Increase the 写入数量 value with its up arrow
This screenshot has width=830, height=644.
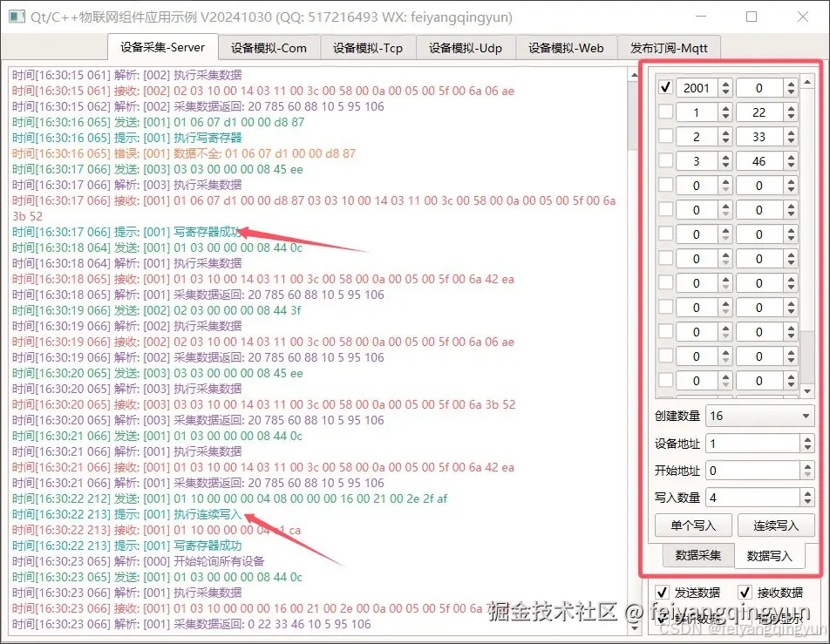click(807, 493)
